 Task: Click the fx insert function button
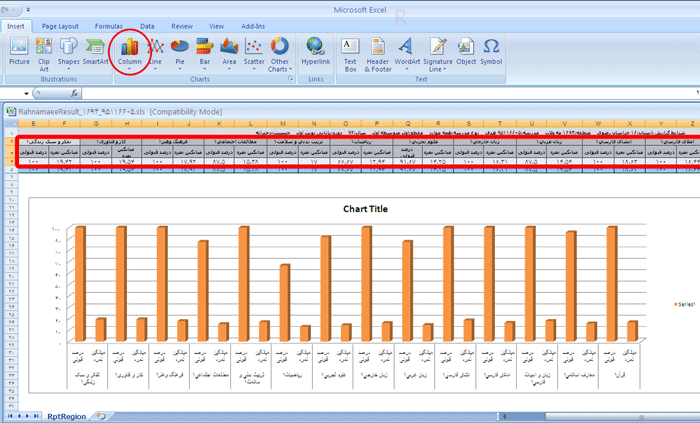click(74, 93)
